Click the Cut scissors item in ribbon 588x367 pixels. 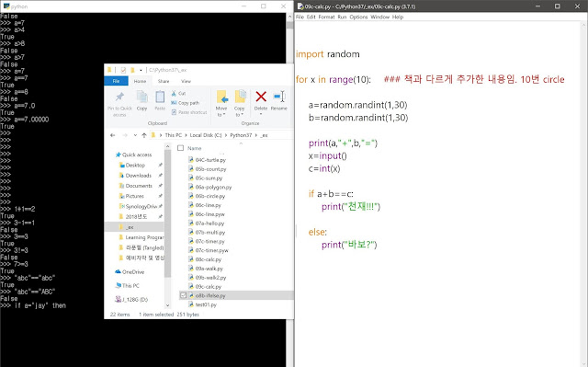point(178,93)
